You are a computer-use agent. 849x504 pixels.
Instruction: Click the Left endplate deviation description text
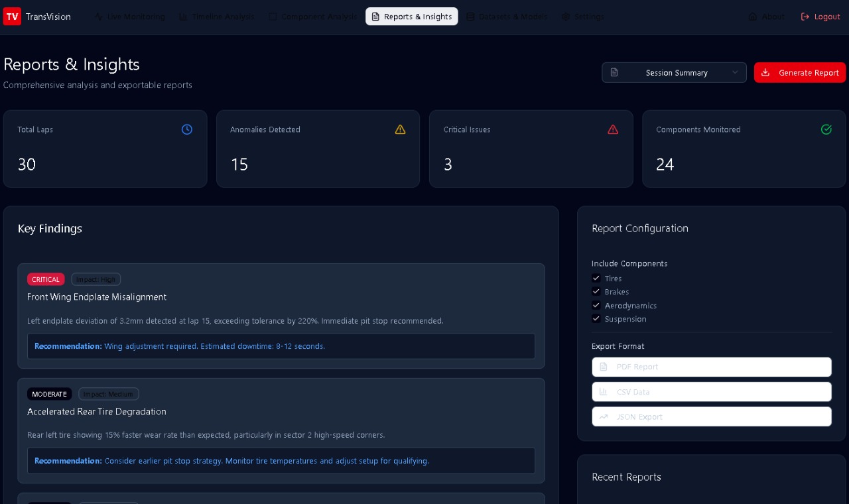(235, 320)
